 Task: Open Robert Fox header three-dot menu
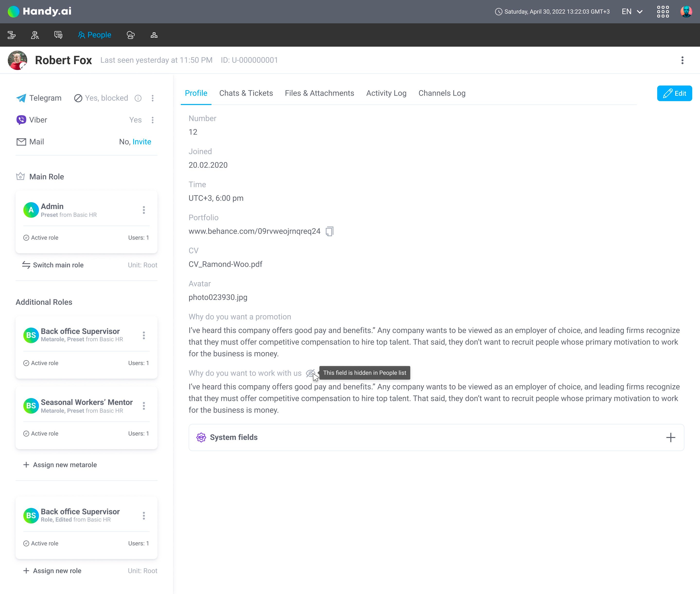pos(682,60)
